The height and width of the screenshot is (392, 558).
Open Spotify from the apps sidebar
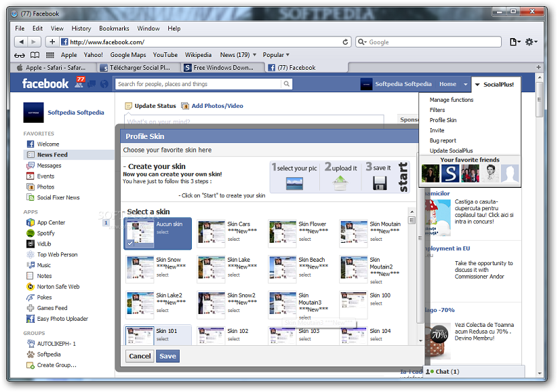click(x=46, y=233)
